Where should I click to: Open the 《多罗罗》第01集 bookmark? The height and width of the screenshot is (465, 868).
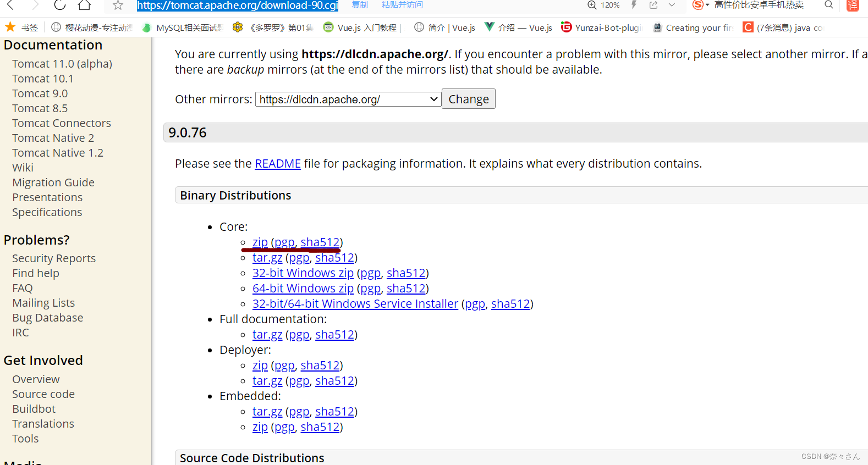point(273,27)
